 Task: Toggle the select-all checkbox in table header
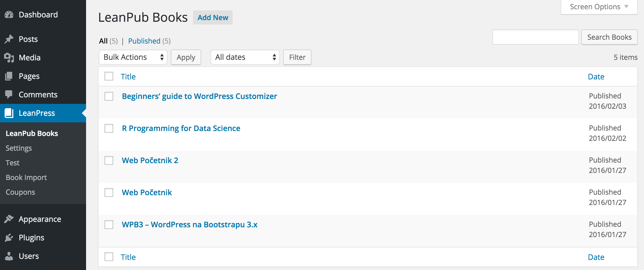point(109,76)
